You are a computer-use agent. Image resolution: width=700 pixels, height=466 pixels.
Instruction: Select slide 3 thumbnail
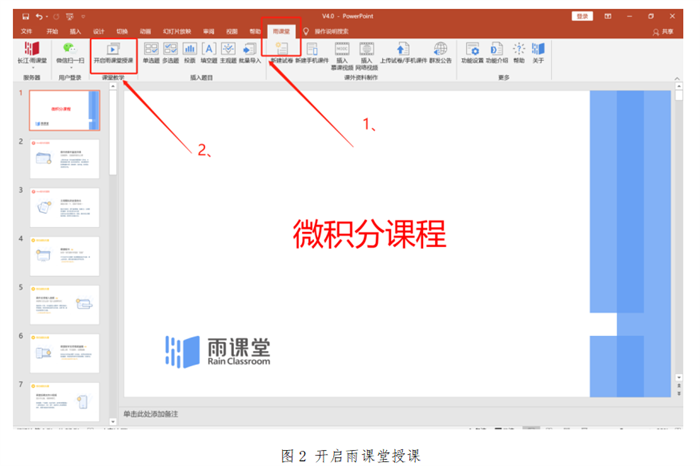coord(65,208)
